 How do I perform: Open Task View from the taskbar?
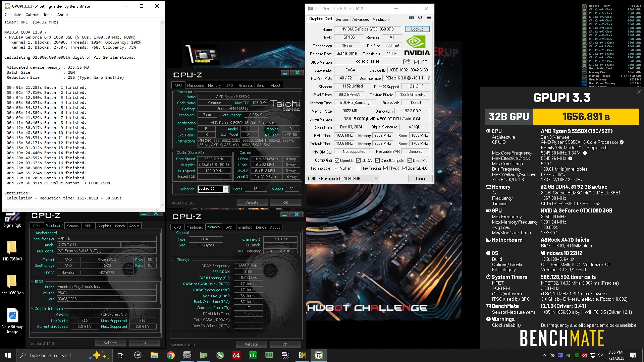[x=121, y=355]
